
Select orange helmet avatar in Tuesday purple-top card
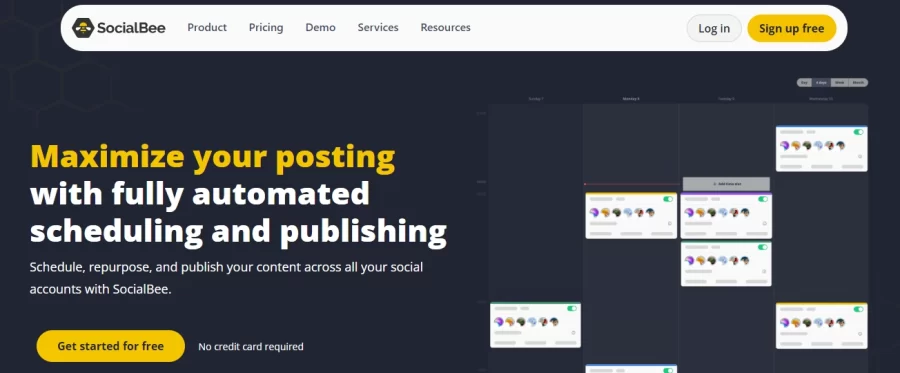coord(700,212)
